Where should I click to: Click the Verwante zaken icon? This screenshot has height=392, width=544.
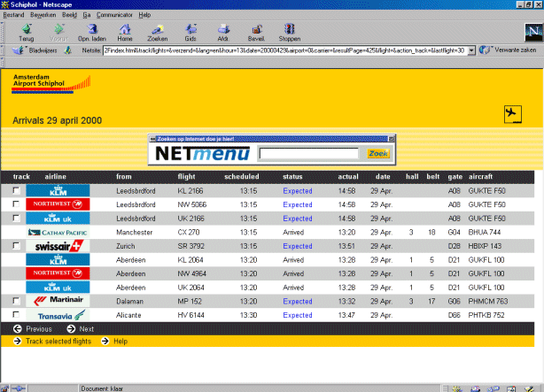click(x=485, y=50)
